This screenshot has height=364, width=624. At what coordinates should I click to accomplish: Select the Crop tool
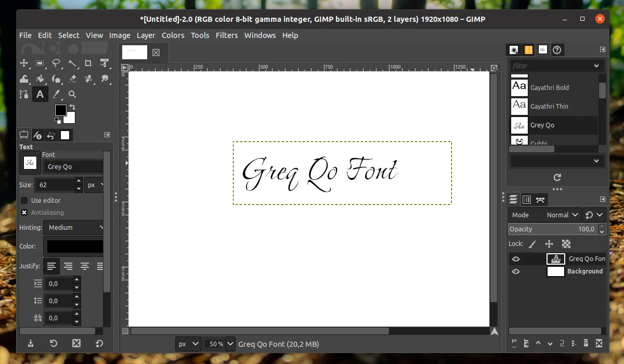point(88,63)
